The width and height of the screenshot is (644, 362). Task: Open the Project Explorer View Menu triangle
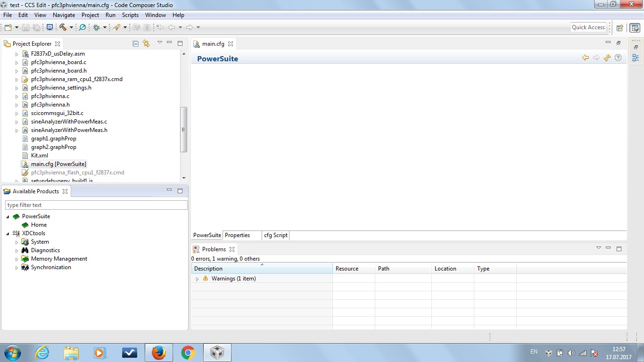[159, 43]
